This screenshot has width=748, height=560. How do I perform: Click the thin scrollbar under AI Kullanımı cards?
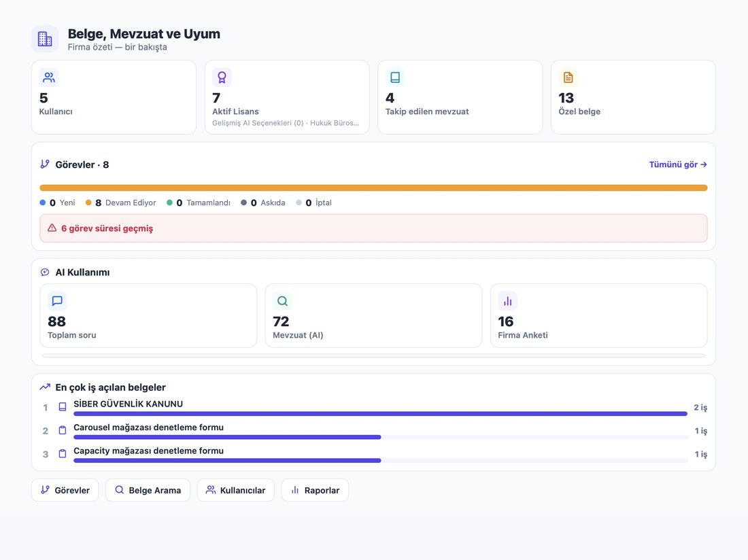coord(373,355)
